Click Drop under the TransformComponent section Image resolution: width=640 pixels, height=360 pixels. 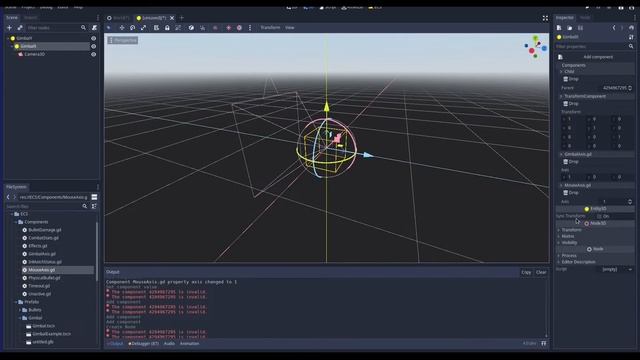(571, 104)
